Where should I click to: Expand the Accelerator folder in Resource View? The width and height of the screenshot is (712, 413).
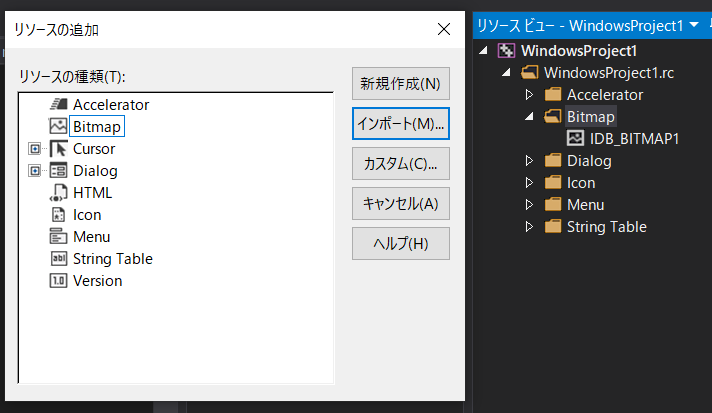tap(529, 94)
